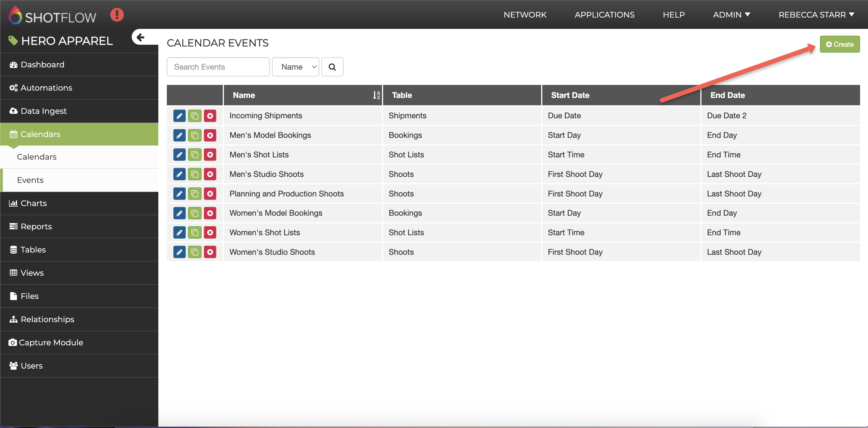
Task: Duplicate the Men's Model Bookings event
Action: click(195, 135)
